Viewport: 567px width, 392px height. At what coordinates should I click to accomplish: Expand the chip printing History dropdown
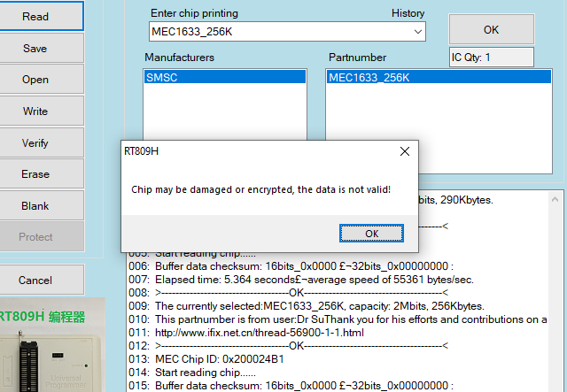(x=417, y=32)
